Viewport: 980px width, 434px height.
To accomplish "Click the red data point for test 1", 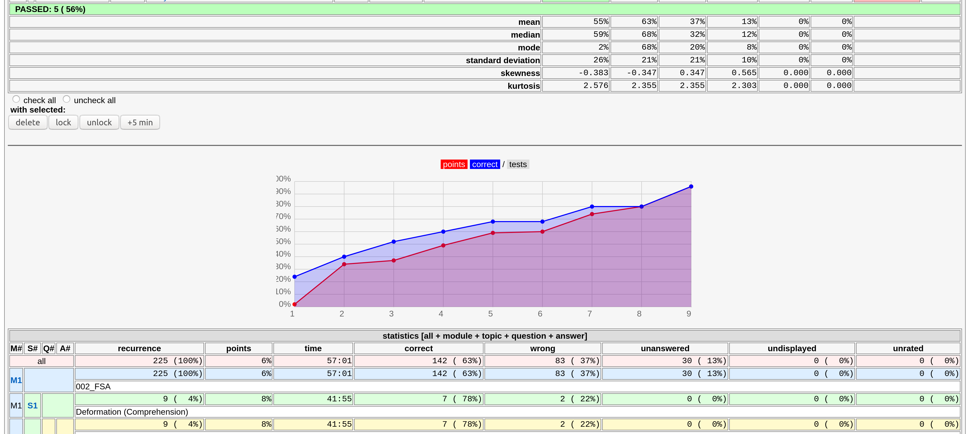I will coord(295,304).
